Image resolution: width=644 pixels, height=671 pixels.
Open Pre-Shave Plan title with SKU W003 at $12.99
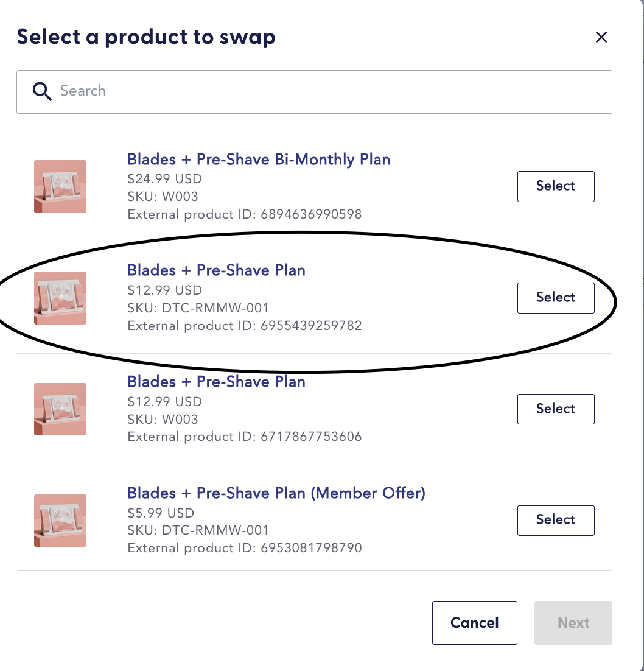(216, 382)
